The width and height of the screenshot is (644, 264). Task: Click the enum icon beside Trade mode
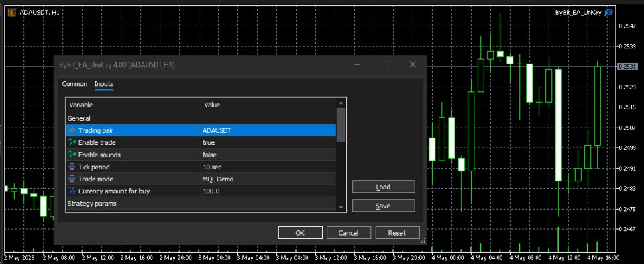click(72, 179)
